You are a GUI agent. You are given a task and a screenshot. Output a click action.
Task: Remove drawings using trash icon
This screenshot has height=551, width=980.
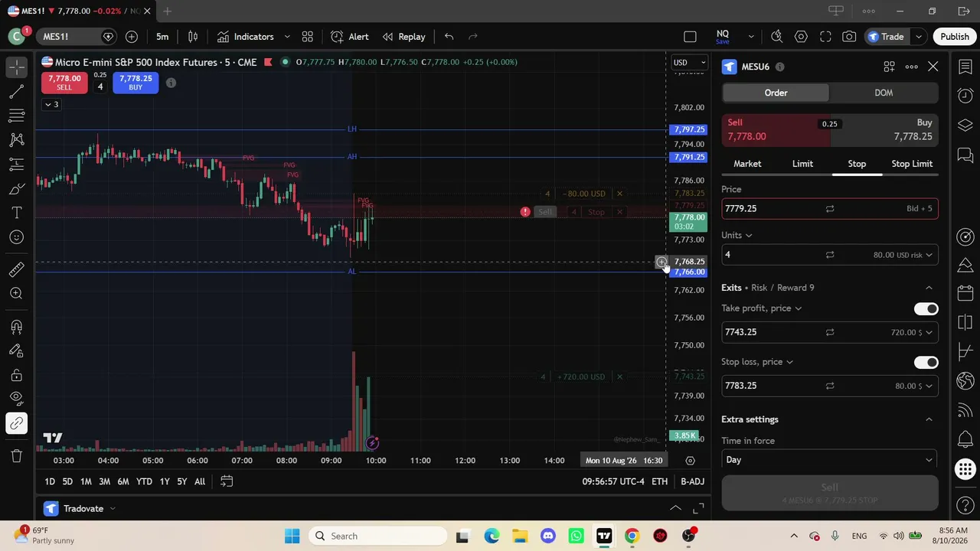click(x=16, y=456)
